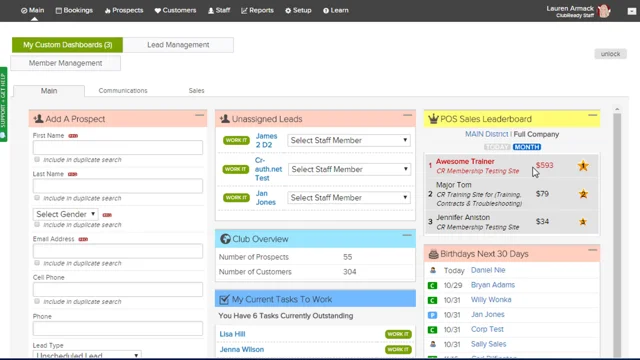
Task: Click the First Name input field
Action: pyautogui.click(x=118, y=147)
